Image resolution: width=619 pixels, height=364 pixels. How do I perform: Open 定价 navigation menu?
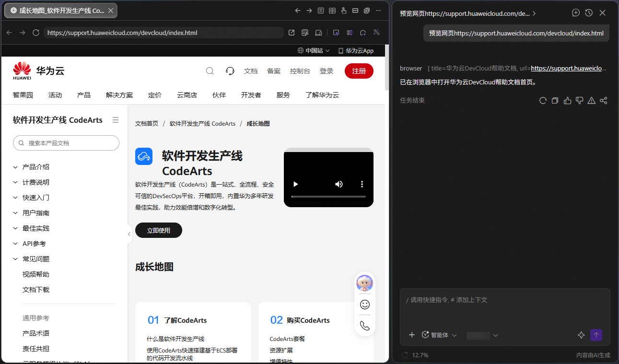click(155, 95)
